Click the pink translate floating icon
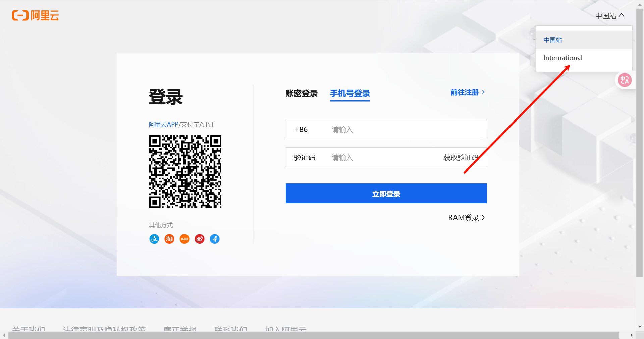Image resolution: width=644 pixels, height=339 pixels. pyautogui.click(x=625, y=80)
